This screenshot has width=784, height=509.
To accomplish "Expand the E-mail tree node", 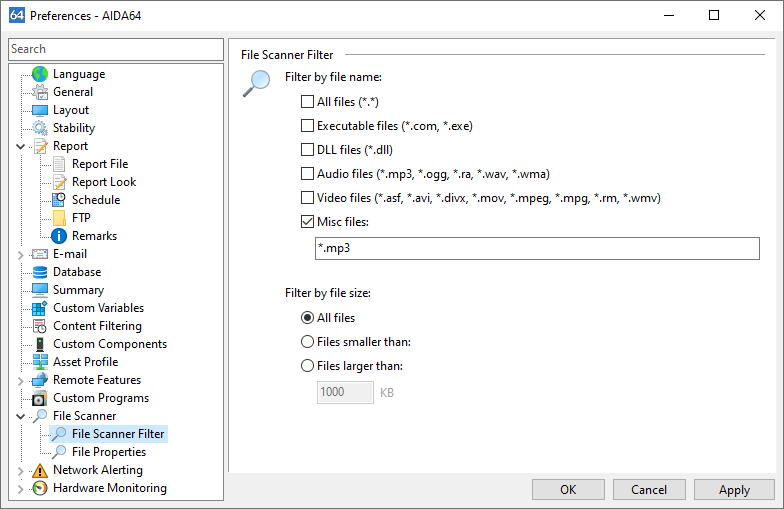I will [x=20, y=254].
